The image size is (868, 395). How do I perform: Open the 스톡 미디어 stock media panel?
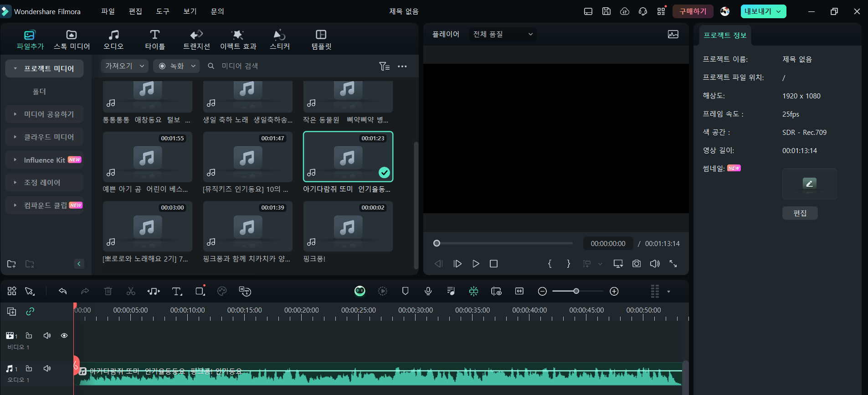72,40
